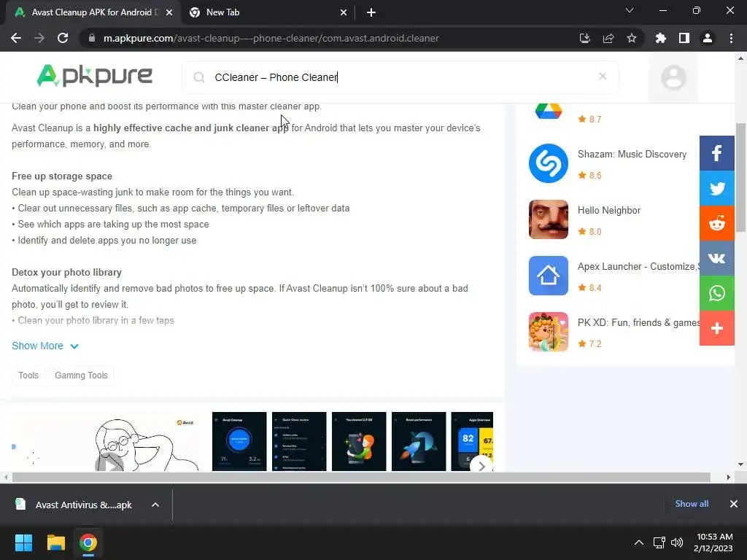Open the Hello Neighbor app icon
The width and height of the screenshot is (747, 560).
pos(549,219)
